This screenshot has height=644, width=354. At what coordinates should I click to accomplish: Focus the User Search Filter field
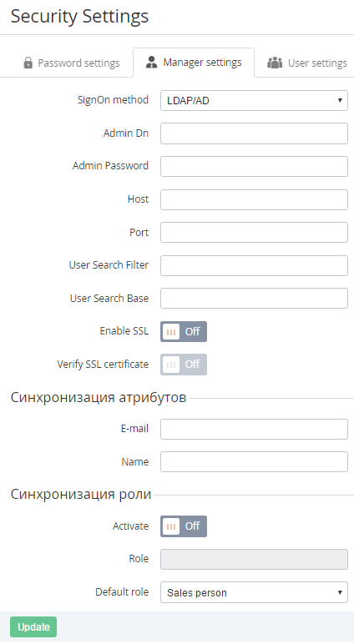coord(254,265)
